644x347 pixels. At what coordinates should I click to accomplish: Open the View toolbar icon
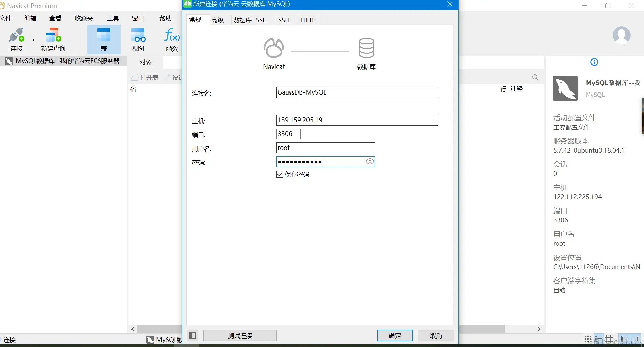click(x=138, y=39)
